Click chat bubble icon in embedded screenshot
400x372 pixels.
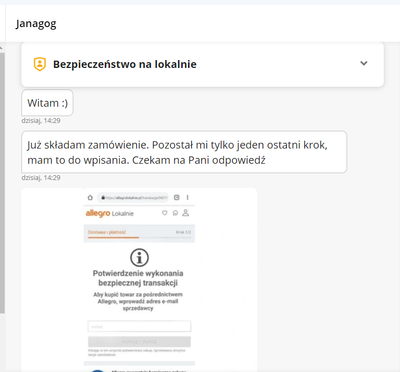(x=175, y=213)
